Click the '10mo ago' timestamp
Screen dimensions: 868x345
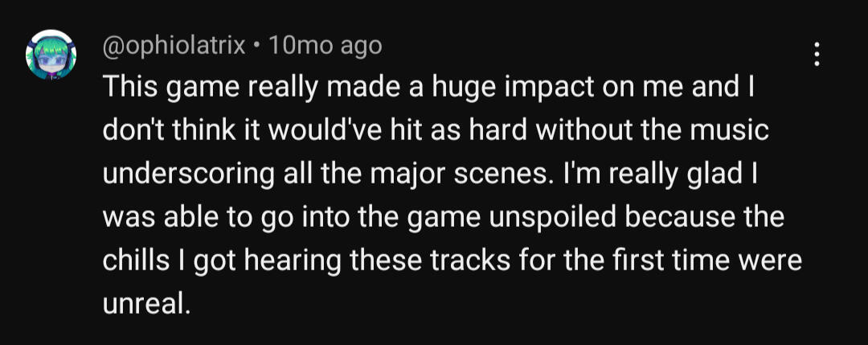point(325,45)
